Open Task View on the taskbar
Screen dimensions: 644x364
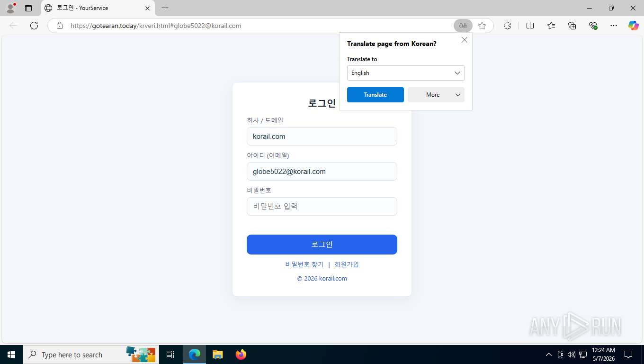[x=170, y=355]
